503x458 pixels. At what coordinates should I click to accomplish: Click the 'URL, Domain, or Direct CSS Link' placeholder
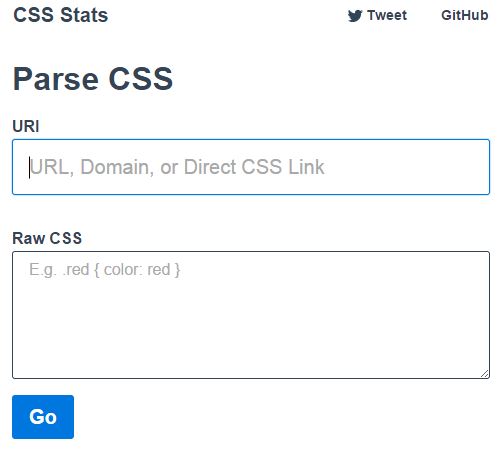[x=177, y=167]
